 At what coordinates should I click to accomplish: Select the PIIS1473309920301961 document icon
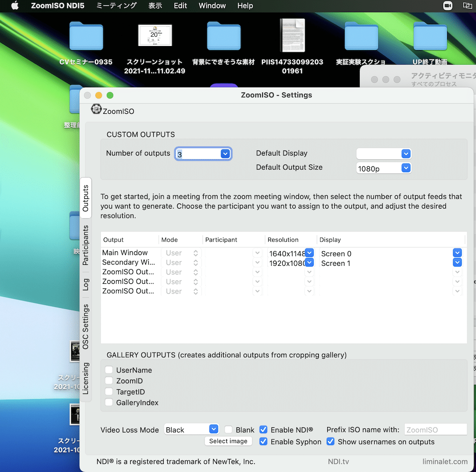292,35
